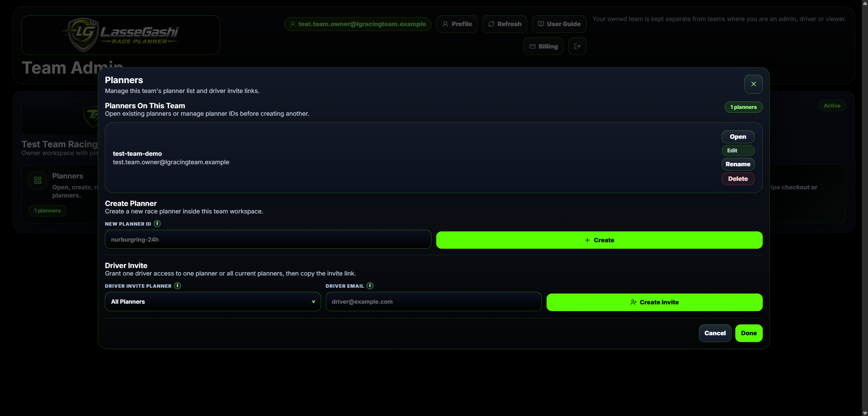Open the Profile page
868x416 pixels.
(457, 24)
